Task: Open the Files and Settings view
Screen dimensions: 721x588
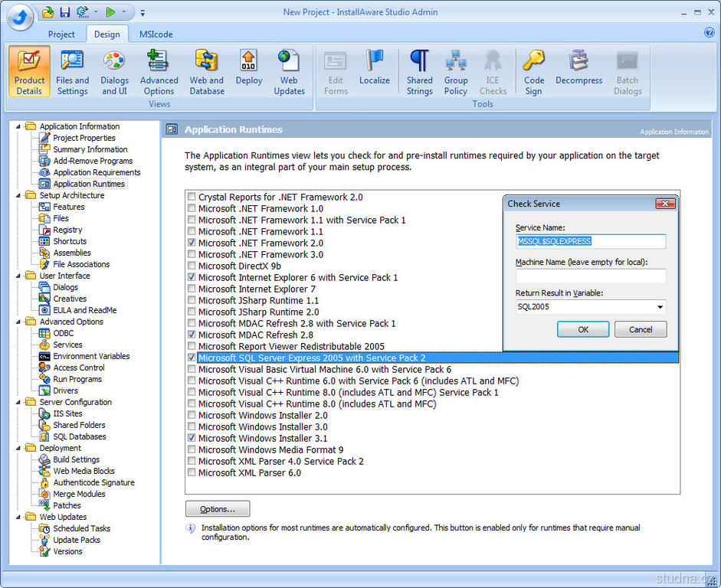Action: coord(72,73)
